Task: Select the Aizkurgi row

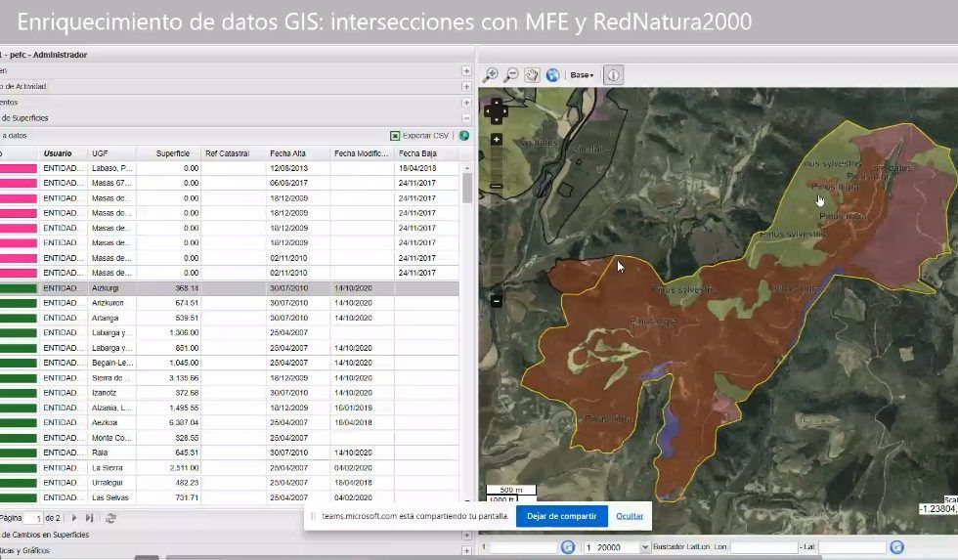Action: [x=229, y=288]
